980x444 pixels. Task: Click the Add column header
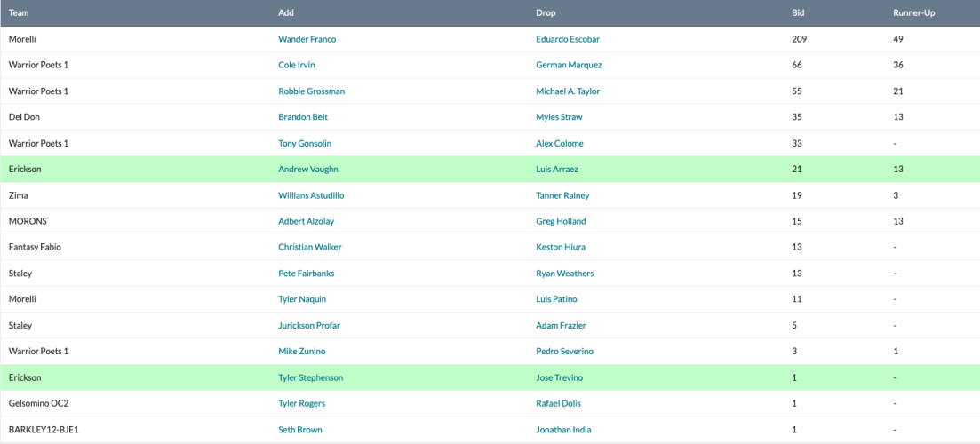click(x=286, y=12)
